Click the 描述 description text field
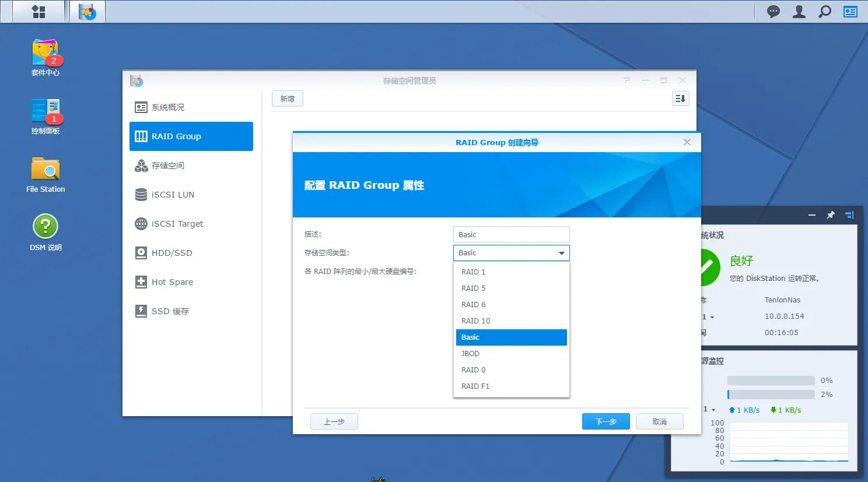This screenshot has height=482, width=868. coord(511,234)
